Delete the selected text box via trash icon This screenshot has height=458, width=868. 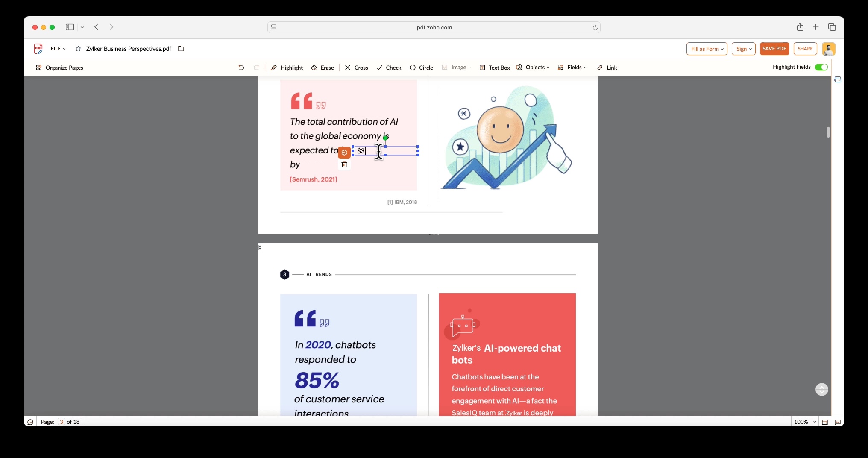coord(344,165)
